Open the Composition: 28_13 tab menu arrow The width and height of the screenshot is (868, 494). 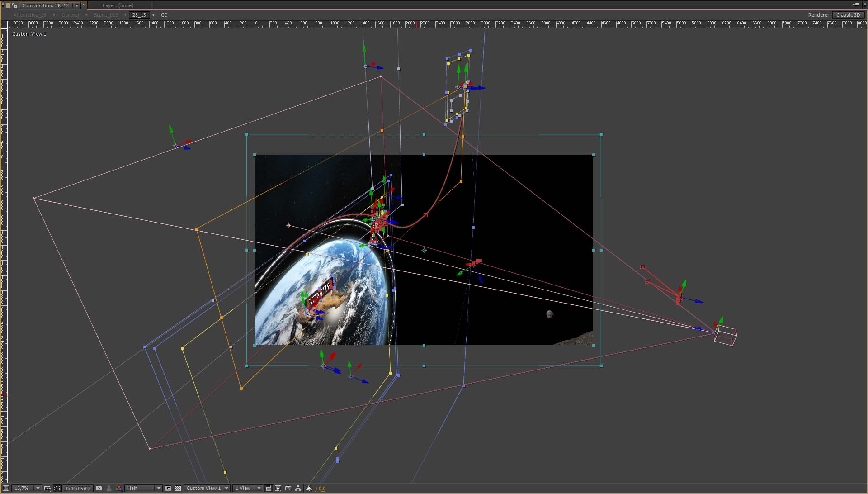[x=76, y=5]
